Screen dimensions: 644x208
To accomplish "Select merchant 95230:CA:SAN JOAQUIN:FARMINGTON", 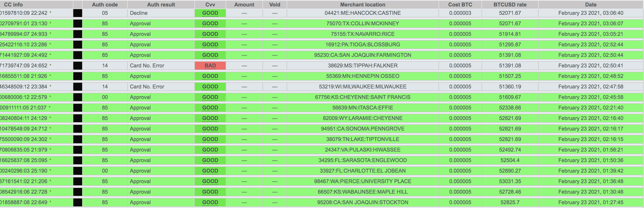I will pos(362,55).
